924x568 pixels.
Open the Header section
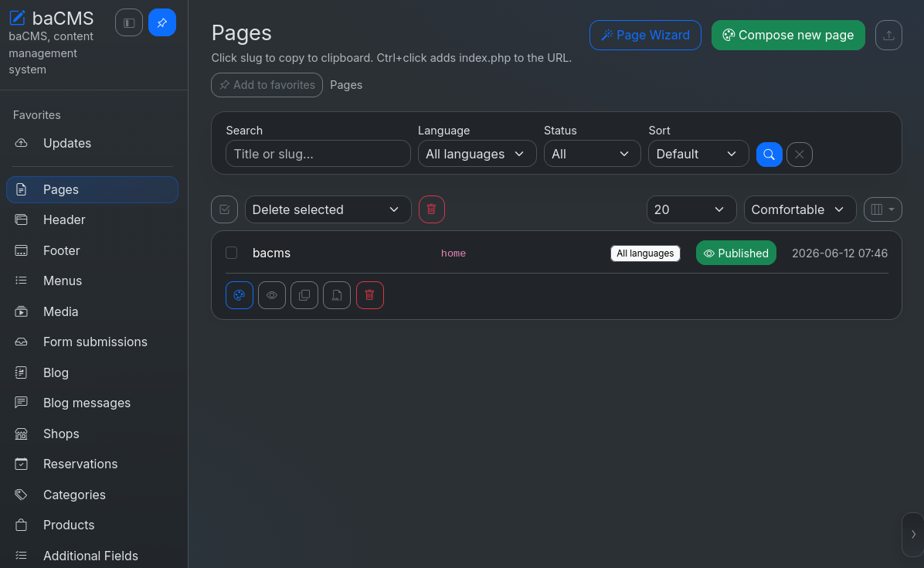point(92,219)
